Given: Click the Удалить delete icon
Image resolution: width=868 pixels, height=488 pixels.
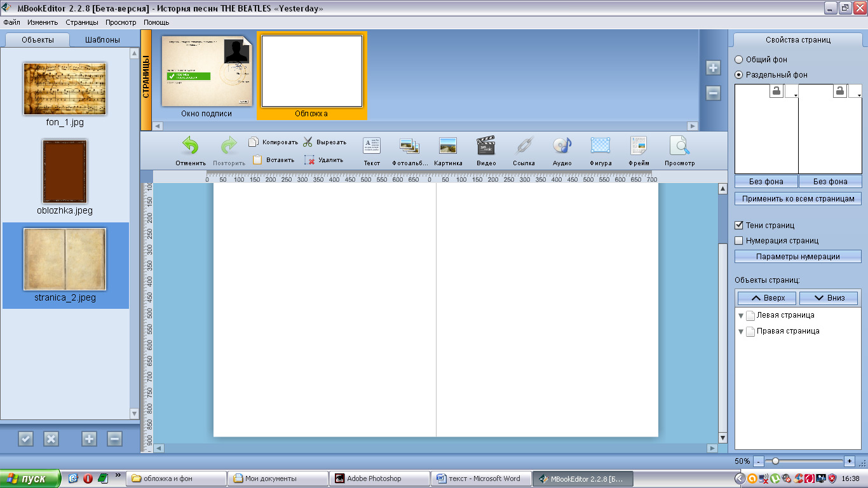Looking at the screenshot, I should (309, 160).
